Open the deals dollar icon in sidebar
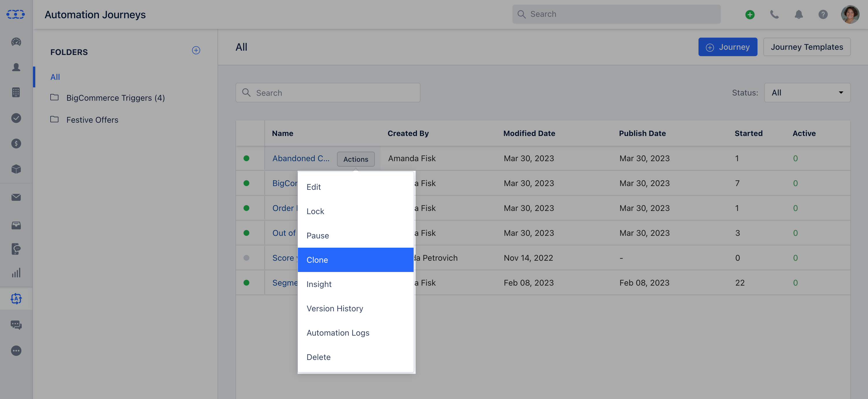Viewport: 868px width, 399px height. click(16, 144)
